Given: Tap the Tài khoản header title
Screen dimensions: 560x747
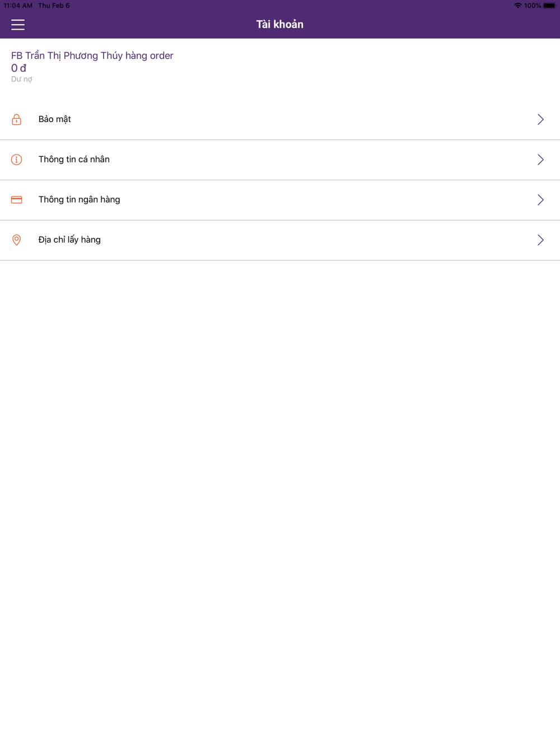Looking at the screenshot, I should (x=280, y=24).
